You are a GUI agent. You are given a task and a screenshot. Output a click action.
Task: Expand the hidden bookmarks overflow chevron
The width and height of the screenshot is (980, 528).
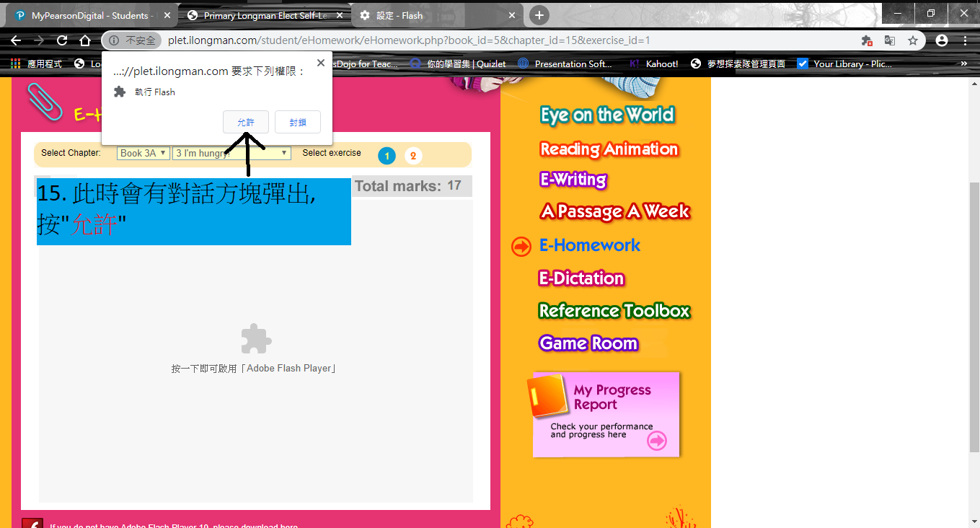coord(964,63)
